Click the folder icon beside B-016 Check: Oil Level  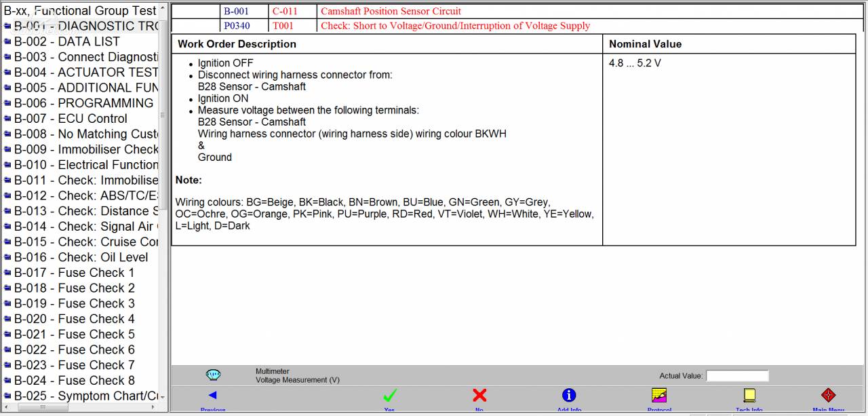click(x=7, y=257)
